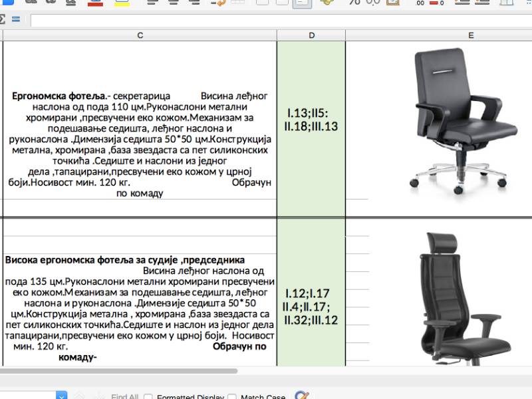This screenshot has width=532, height=399.
Task: Click the percent number format icon
Action: click(354, 4)
